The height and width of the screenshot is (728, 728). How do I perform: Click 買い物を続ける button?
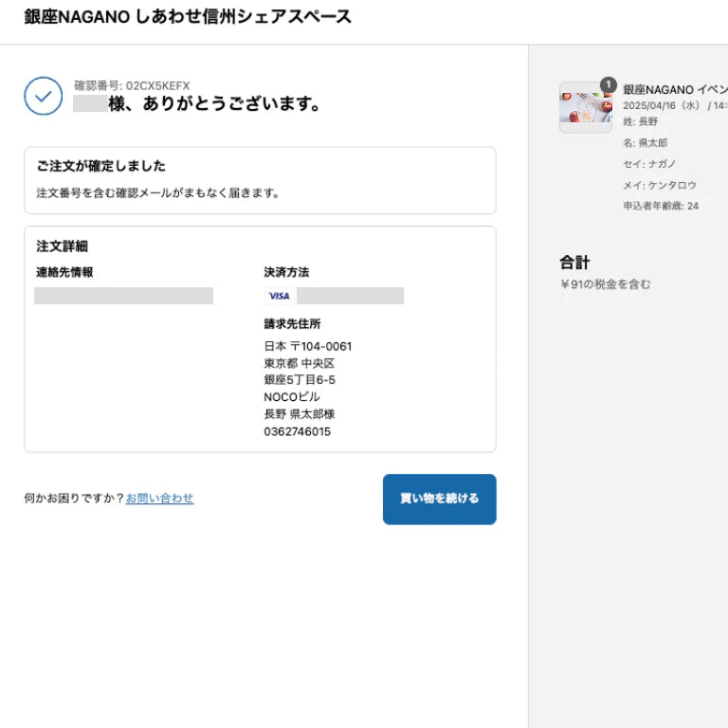pyautogui.click(x=439, y=499)
